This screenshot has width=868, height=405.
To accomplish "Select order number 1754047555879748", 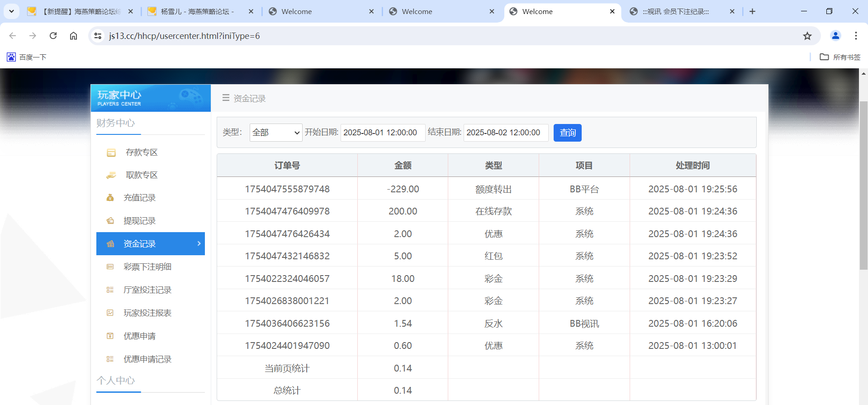I will click(x=287, y=189).
